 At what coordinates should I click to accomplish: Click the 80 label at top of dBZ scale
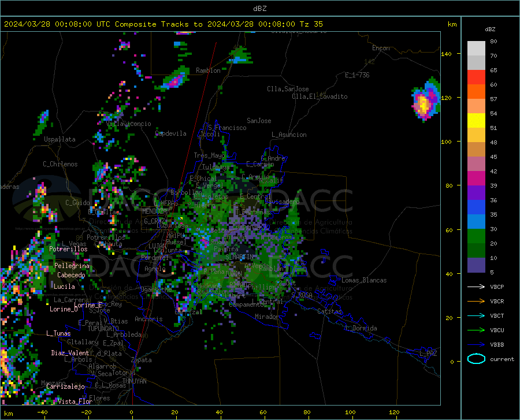click(493, 42)
